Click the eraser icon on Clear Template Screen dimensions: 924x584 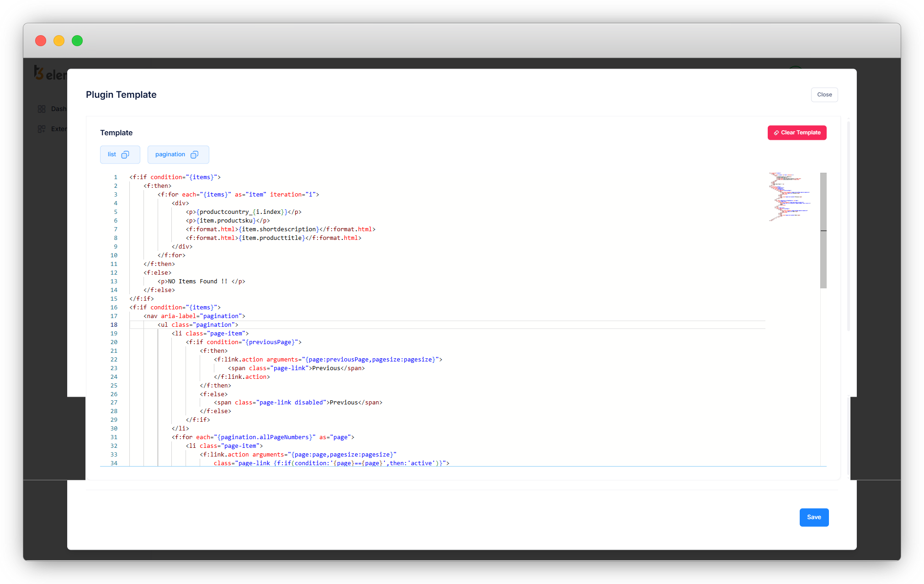[776, 133]
